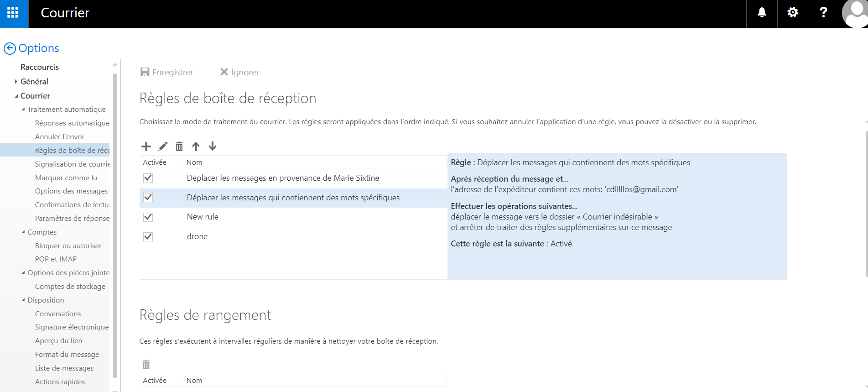Image resolution: width=868 pixels, height=392 pixels.
Task: Expand the Général section
Action: 16,82
